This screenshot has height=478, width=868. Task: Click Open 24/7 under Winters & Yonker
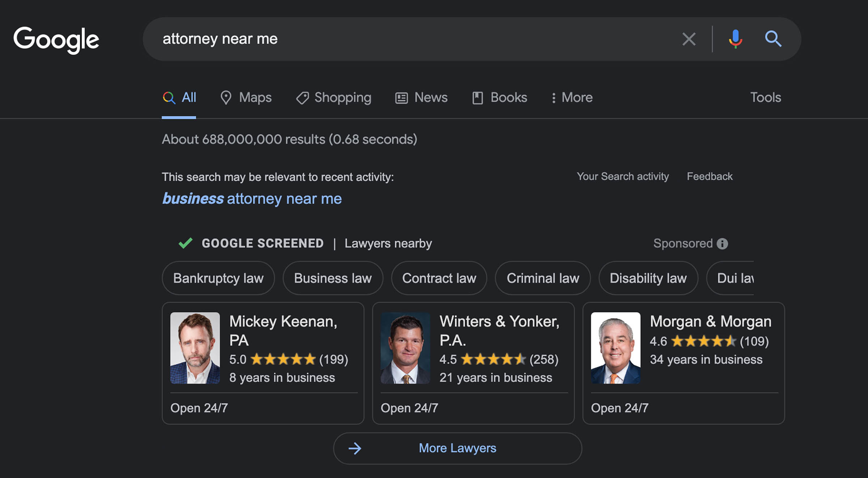tap(409, 408)
